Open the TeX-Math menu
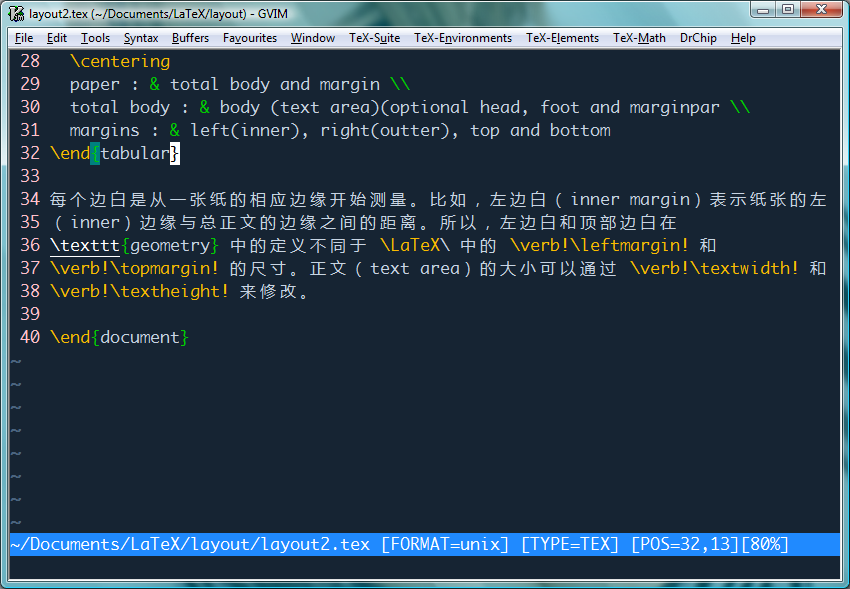The width and height of the screenshot is (850, 589). [639, 38]
